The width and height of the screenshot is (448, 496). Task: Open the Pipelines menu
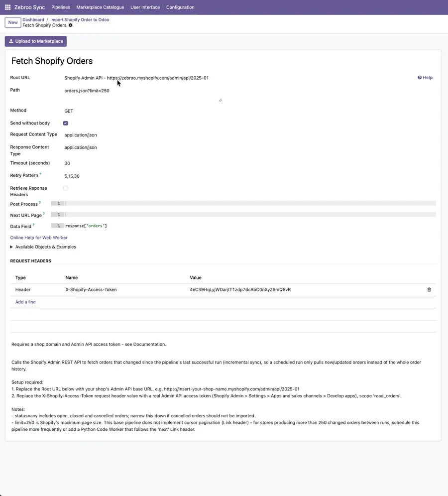pos(61,7)
